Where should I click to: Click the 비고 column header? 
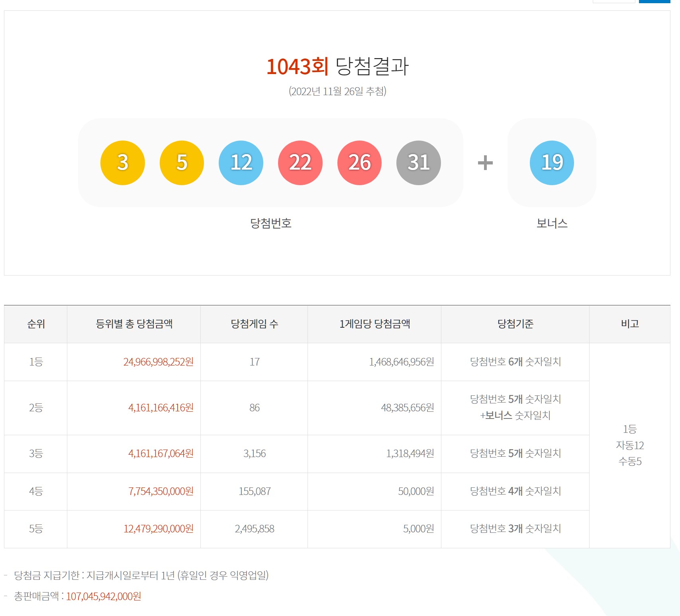coord(630,324)
